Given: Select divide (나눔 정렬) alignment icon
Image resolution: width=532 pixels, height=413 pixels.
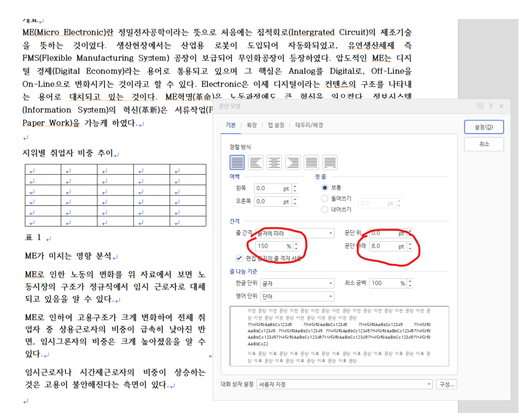Looking at the screenshot, I should 330,162.
